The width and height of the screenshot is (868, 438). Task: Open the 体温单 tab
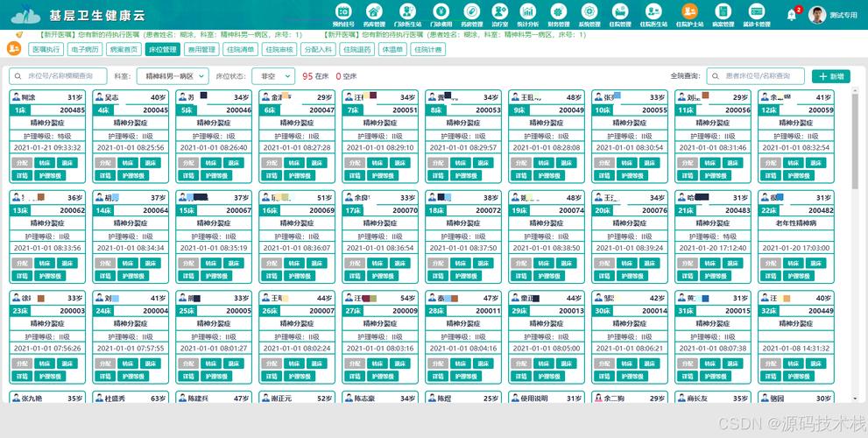392,50
